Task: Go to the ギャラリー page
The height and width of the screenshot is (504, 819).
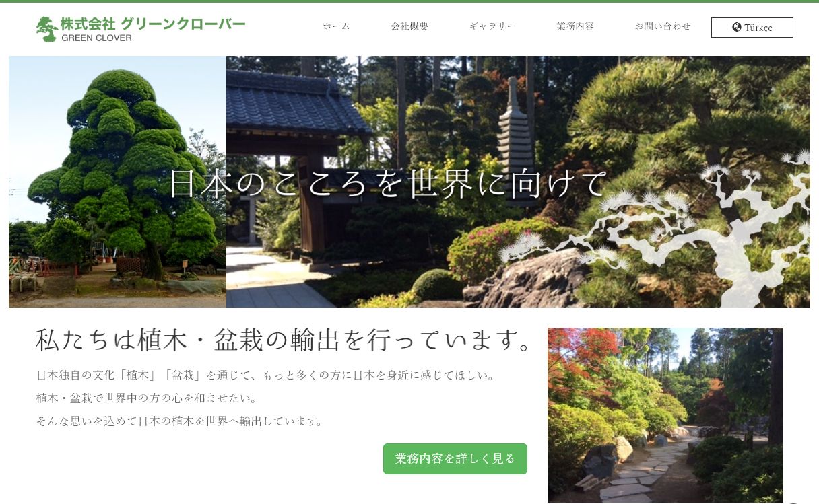Action: (x=492, y=26)
